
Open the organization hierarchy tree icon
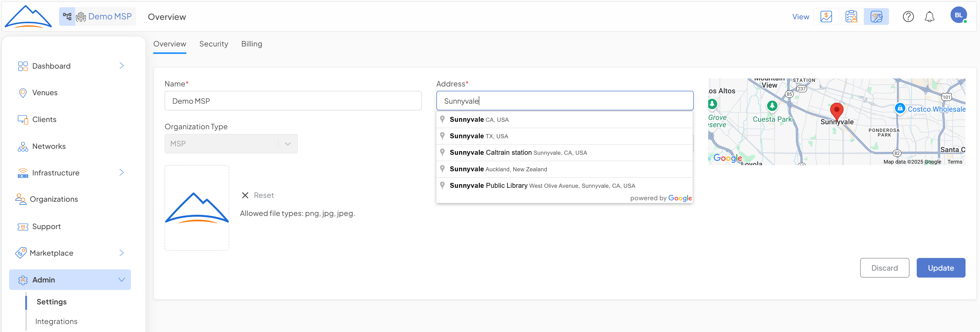pos(67,16)
